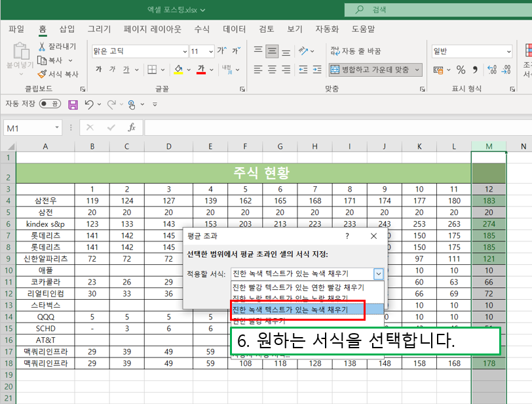
Task: Click the decrease decimal icon
Action: click(506, 70)
